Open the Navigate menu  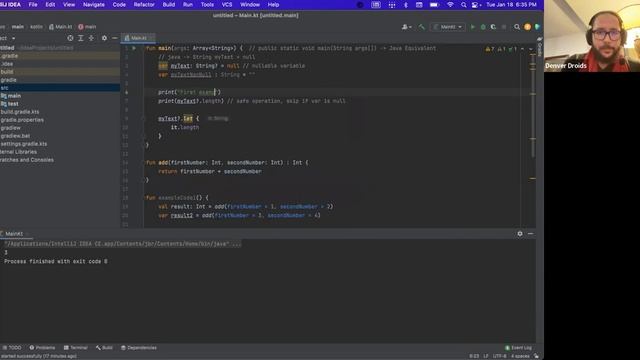tap(94, 4)
